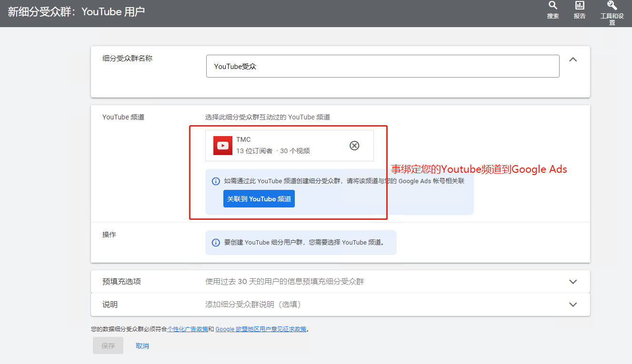
Task: Open the reports chart icon
Action: tap(580, 6)
